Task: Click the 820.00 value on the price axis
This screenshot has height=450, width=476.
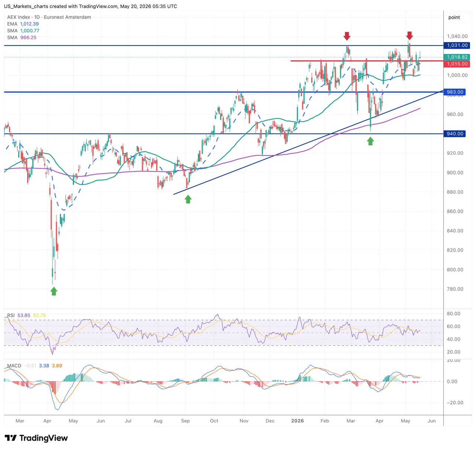Action: (x=455, y=250)
